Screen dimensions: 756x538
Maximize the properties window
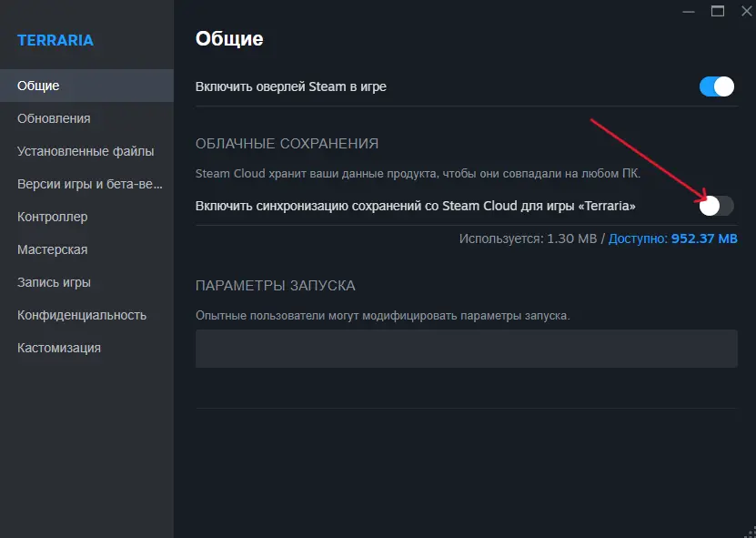click(718, 11)
